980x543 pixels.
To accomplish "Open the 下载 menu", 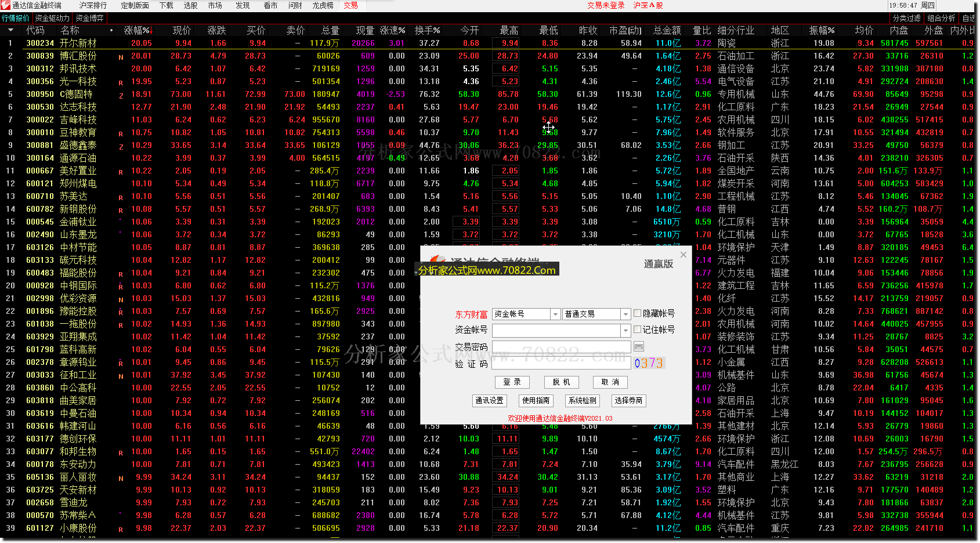I will (167, 5).
